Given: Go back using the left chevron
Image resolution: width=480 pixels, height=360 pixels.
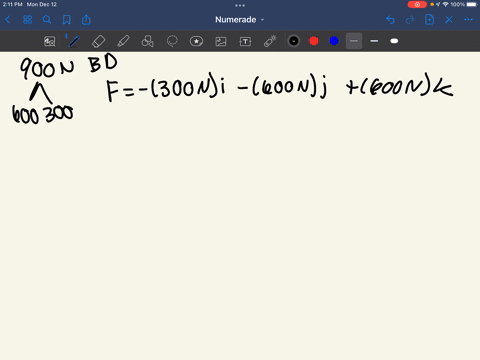Looking at the screenshot, I should [x=8, y=20].
